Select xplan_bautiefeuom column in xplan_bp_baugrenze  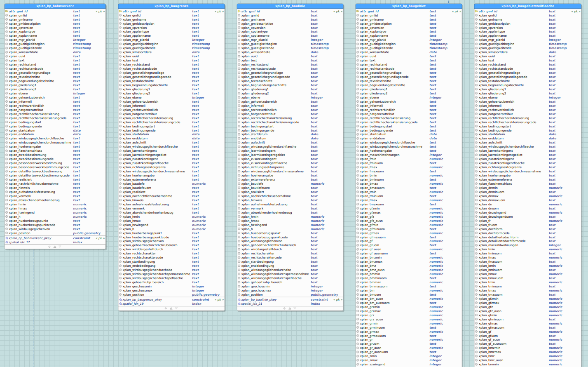point(171,188)
